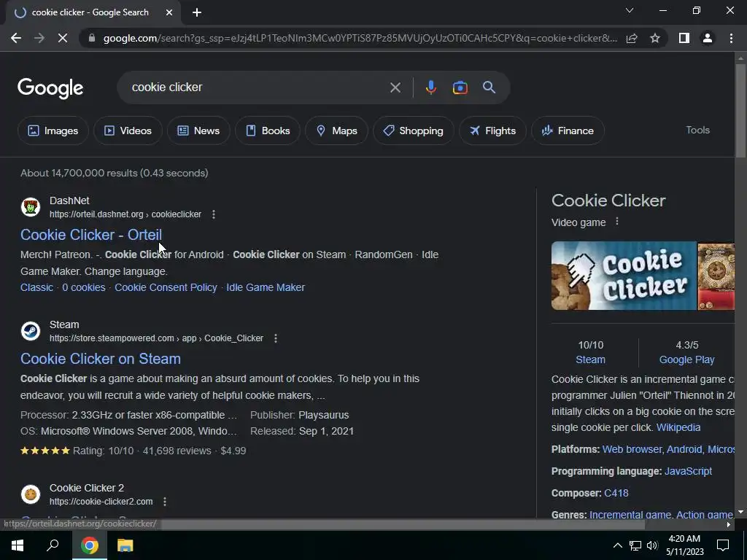Image resolution: width=747 pixels, height=560 pixels.
Task: Click Steam rating link in knowledge panel
Action: click(x=590, y=360)
